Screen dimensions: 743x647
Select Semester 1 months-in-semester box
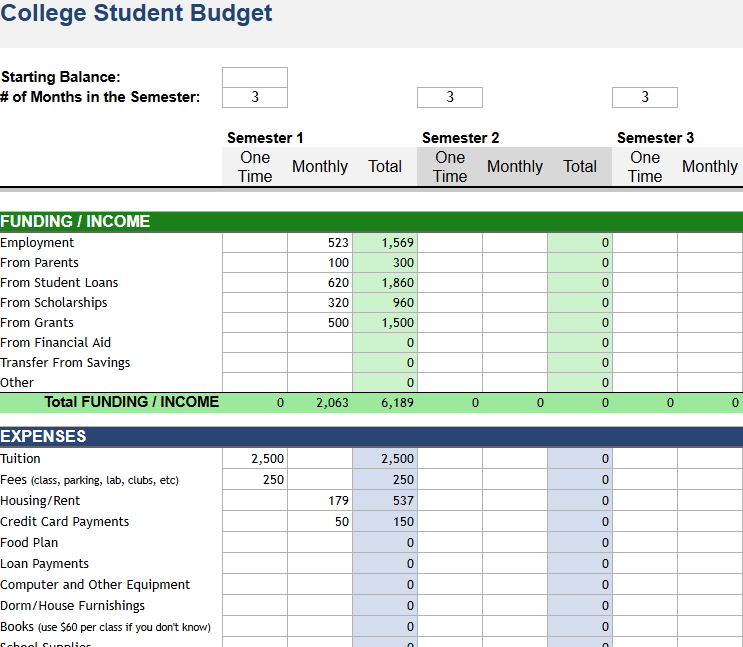pyautogui.click(x=255, y=97)
